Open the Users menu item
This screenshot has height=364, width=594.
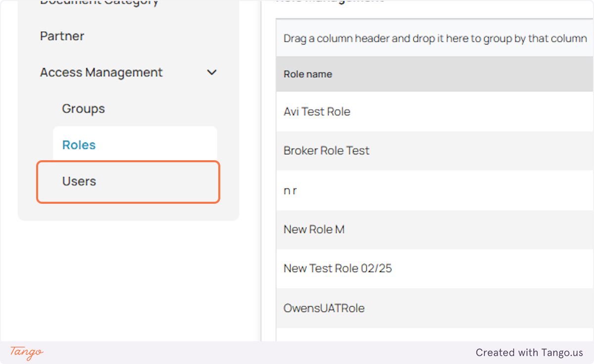[128, 182]
